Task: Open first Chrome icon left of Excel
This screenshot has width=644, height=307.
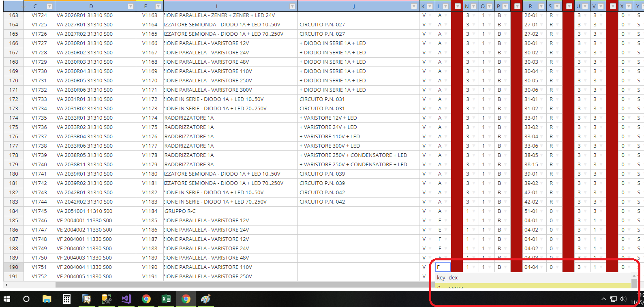Action: pos(146,299)
